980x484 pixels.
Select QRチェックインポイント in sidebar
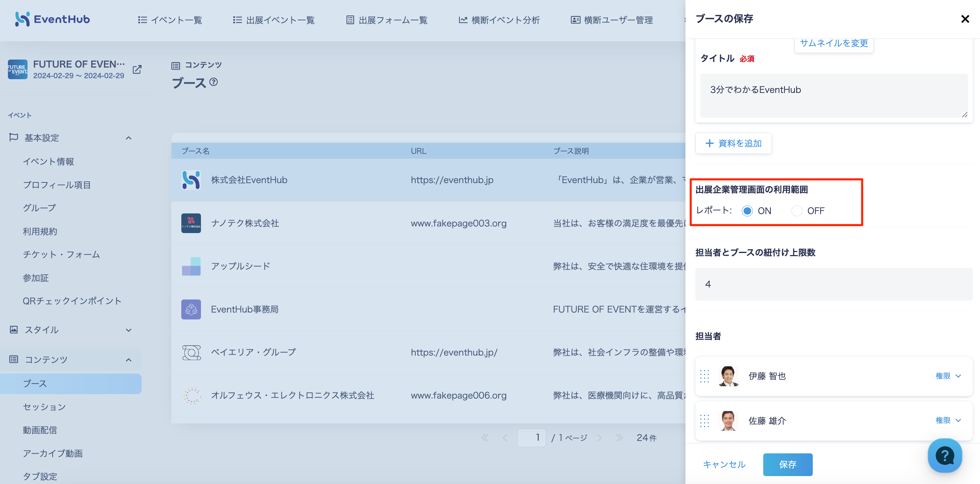[x=72, y=301]
